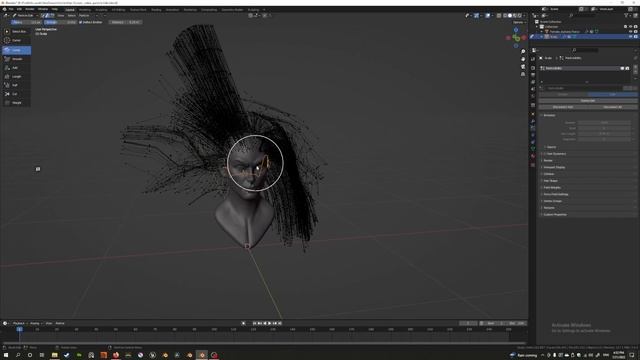Open the timeline Playback menu

click(x=19, y=323)
